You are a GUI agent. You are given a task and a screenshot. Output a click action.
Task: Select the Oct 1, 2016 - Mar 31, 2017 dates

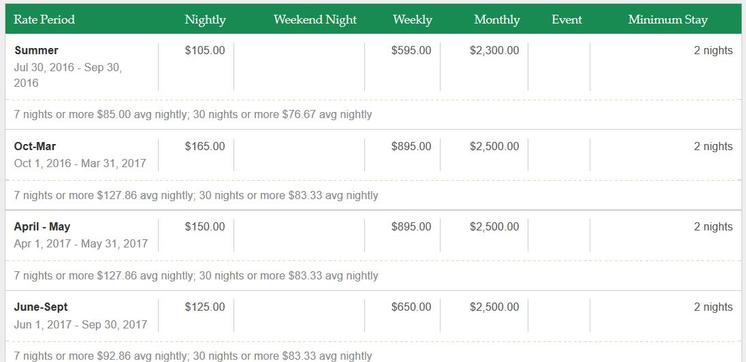80,164
